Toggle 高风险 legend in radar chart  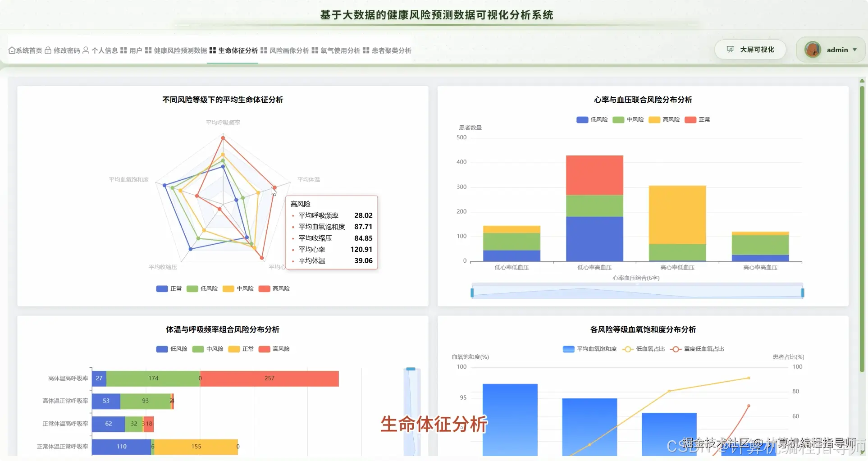click(x=274, y=288)
